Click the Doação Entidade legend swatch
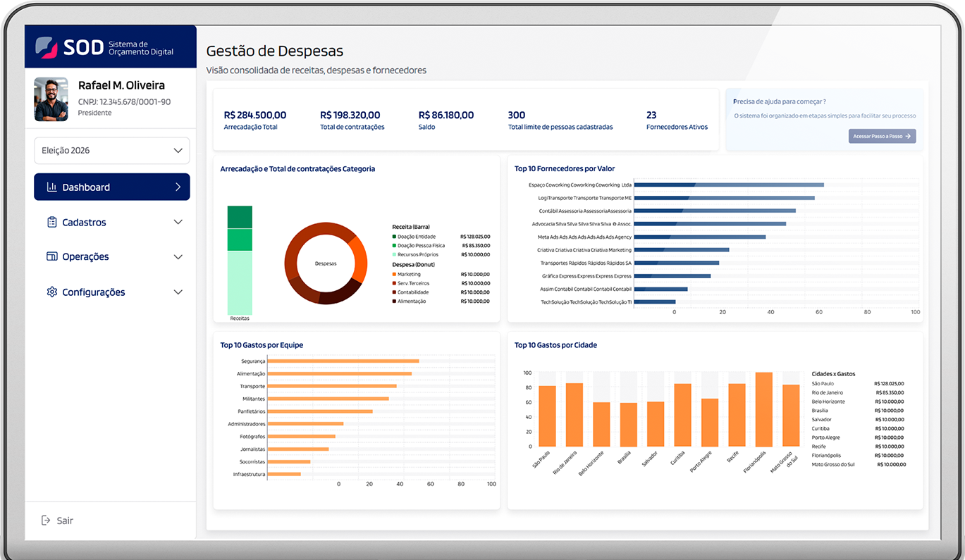This screenshot has height=560, width=965. coord(394,237)
